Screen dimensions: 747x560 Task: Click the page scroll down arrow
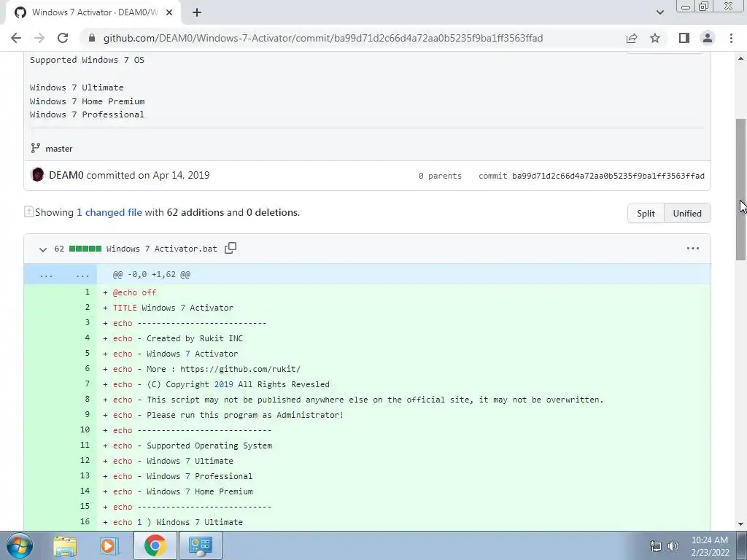point(740,524)
